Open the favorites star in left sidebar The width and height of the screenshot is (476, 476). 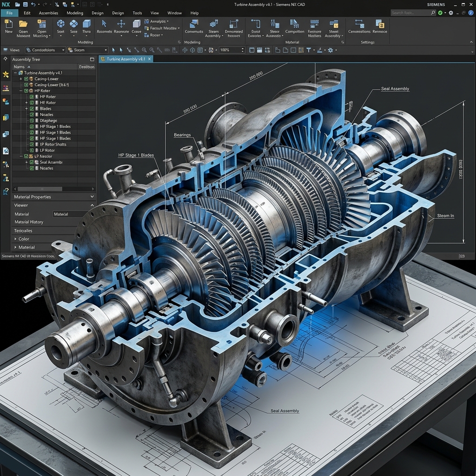click(6, 74)
